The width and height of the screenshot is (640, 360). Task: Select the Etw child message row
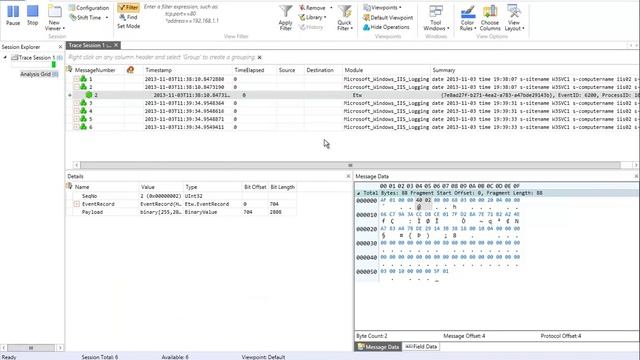(x=353, y=95)
